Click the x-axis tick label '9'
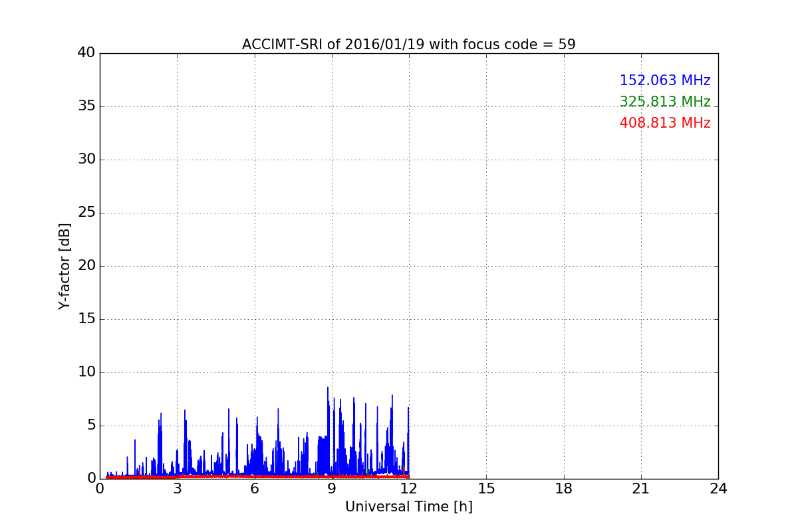This screenshot has height=532, width=798. (332, 489)
